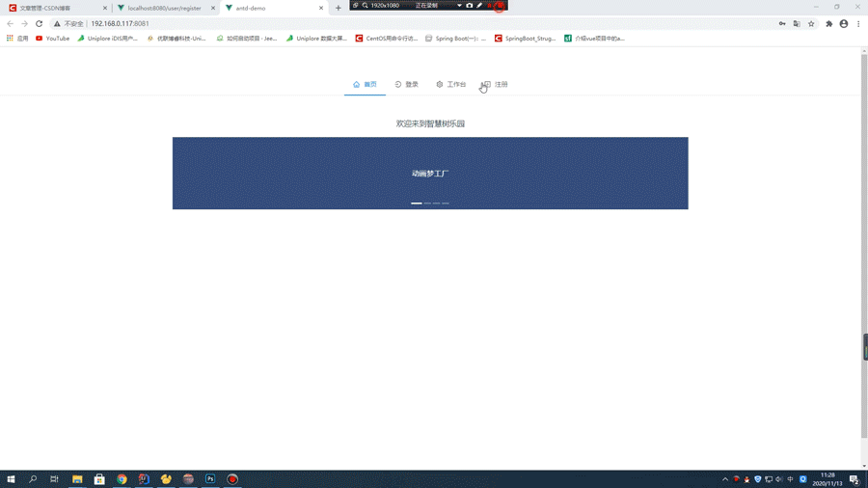868x488 pixels.
Task: Close the localhost:8080/user/register tab
Action: coord(213,9)
